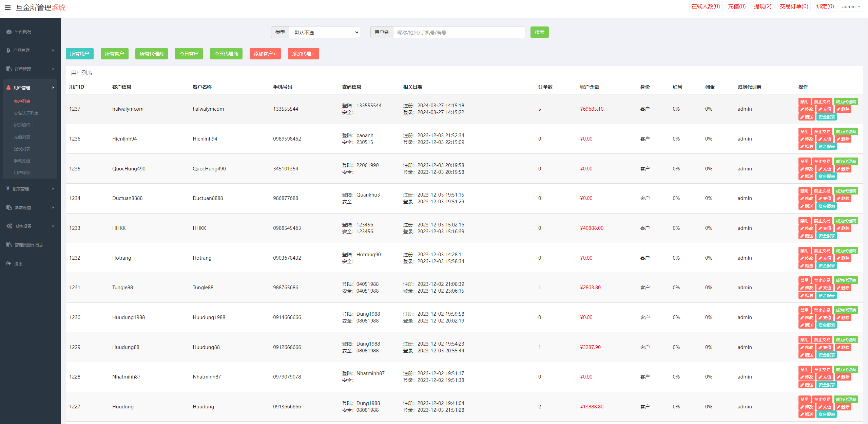Image resolution: width=868 pixels, height=424 pixels.
Task: Open 用户等级 submenu item
Action: (22, 172)
